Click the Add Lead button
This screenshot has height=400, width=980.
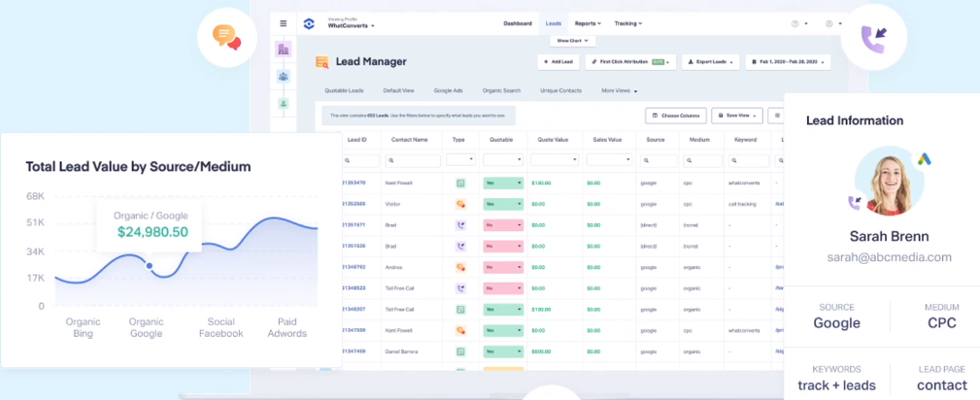(x=558, y=62)
